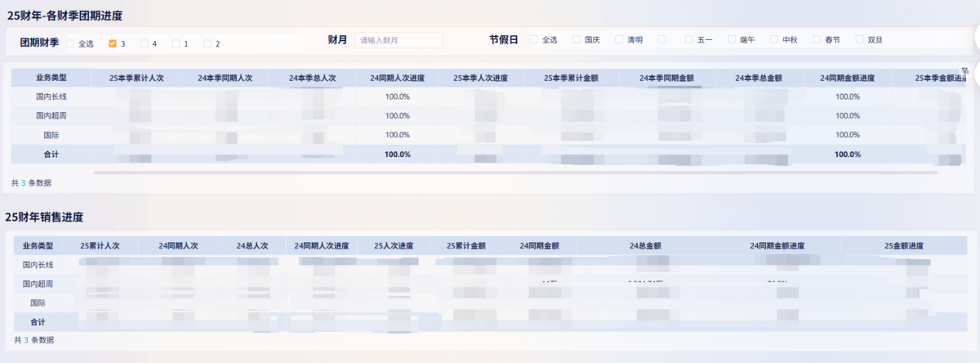The height and width of the screenshot is (363, 980).
Task: Click 业务类型 header in the sales table
Action: (x=38, y=245)
